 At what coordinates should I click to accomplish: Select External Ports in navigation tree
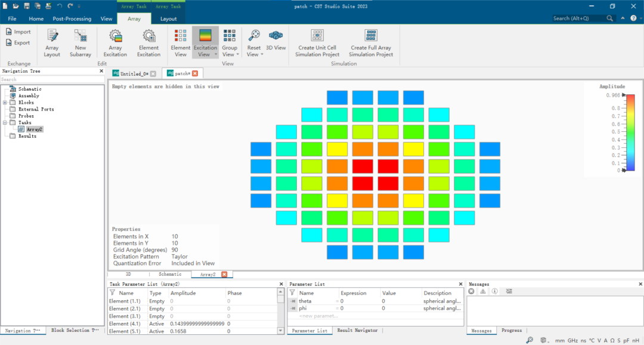point(36,109)
